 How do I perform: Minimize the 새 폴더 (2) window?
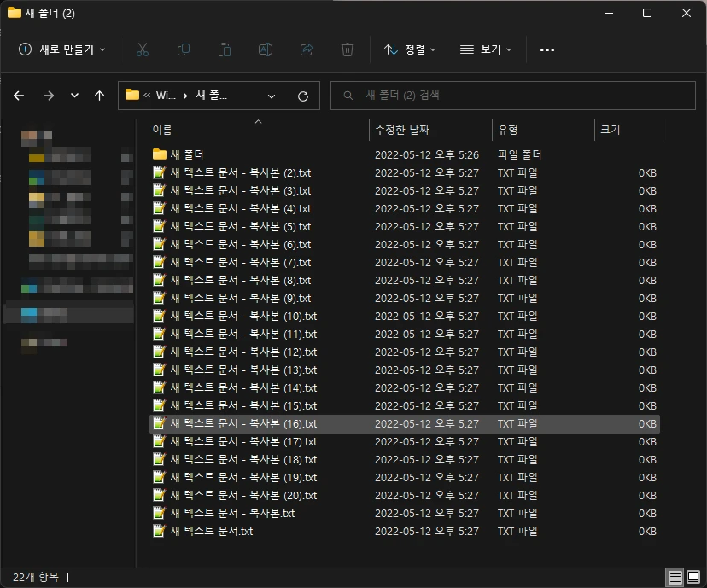pos(609,13)
